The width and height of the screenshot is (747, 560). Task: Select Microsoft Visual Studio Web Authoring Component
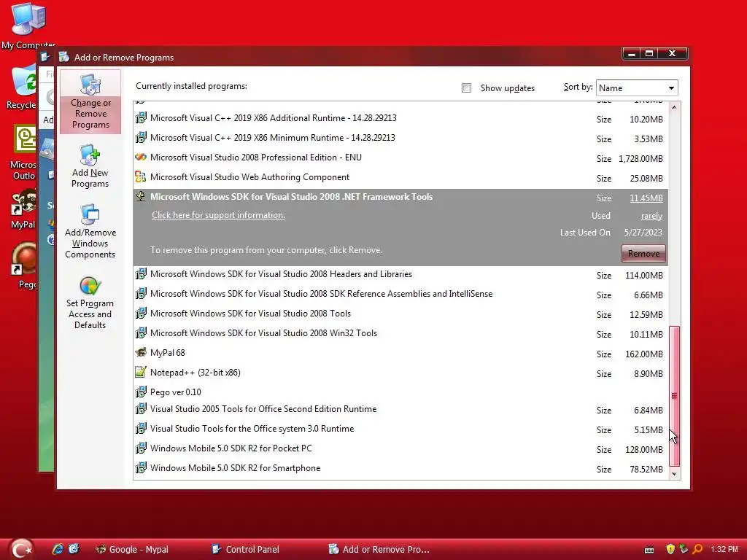tap(249, 177)
